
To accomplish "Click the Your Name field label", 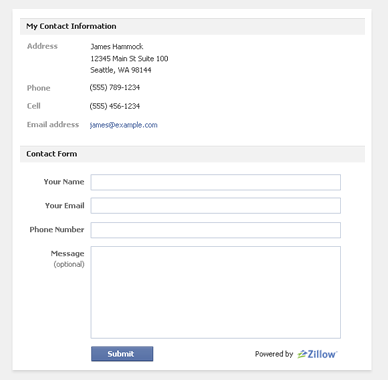I will 64,182.
